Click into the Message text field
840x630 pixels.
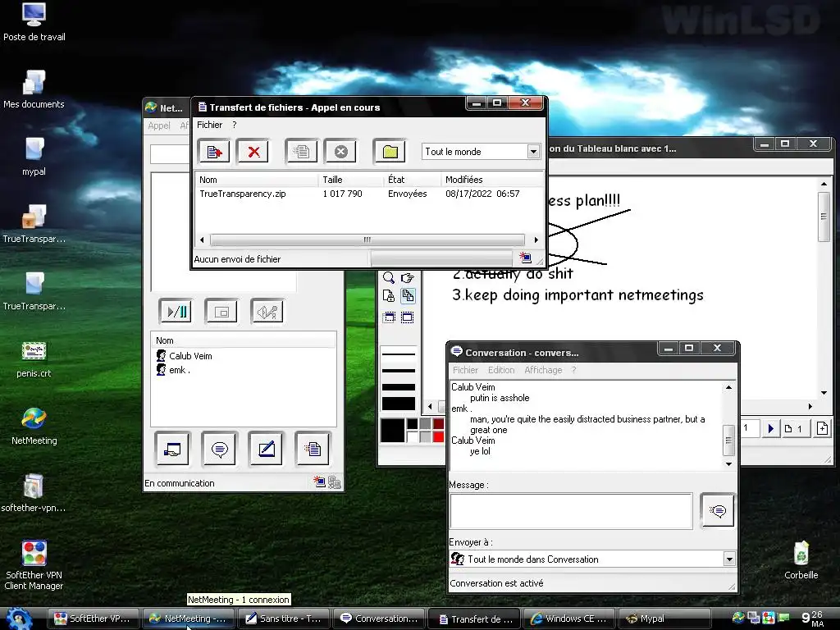pyautogui.click(x=571, y=511)
